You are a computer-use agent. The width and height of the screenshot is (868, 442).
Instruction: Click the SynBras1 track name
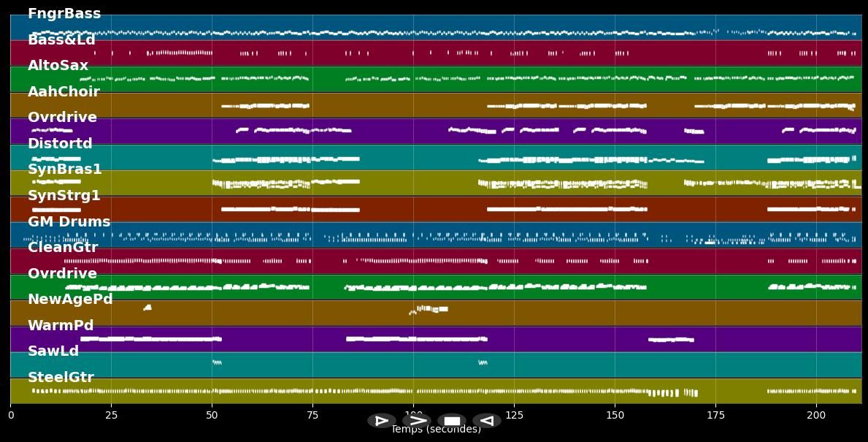[65, 169]
